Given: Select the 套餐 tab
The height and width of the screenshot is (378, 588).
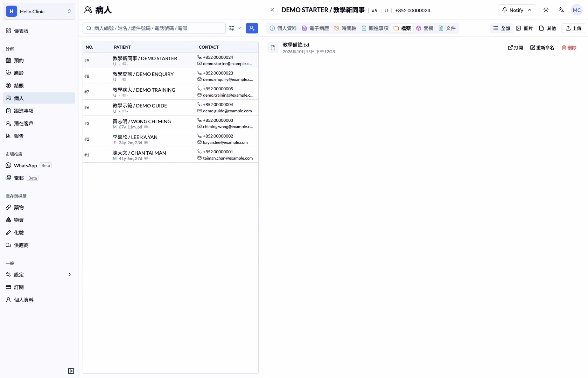Looking at the screenshot, I should (425, 28).
